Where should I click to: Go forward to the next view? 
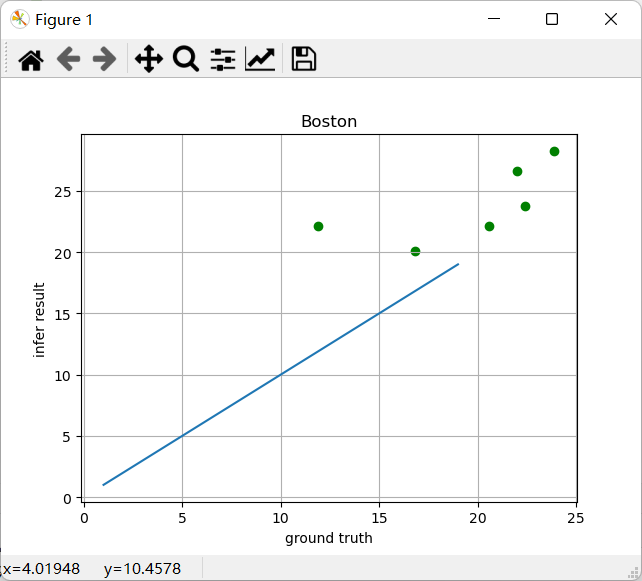pyautogui.click(x=104, y=60)
